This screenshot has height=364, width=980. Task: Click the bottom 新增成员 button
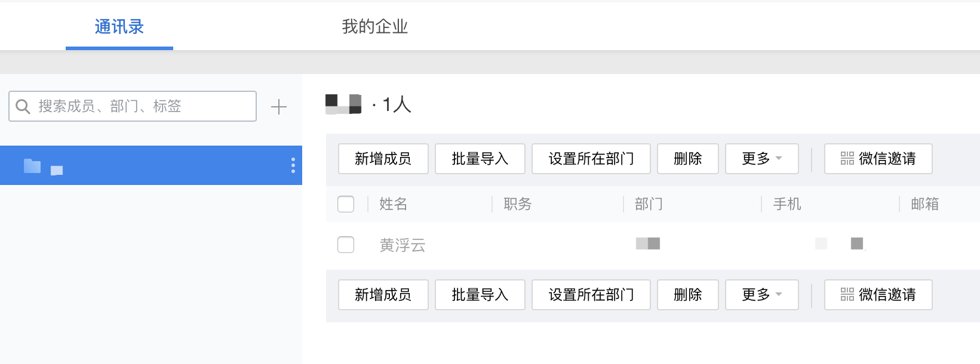[x=383, y=294]
